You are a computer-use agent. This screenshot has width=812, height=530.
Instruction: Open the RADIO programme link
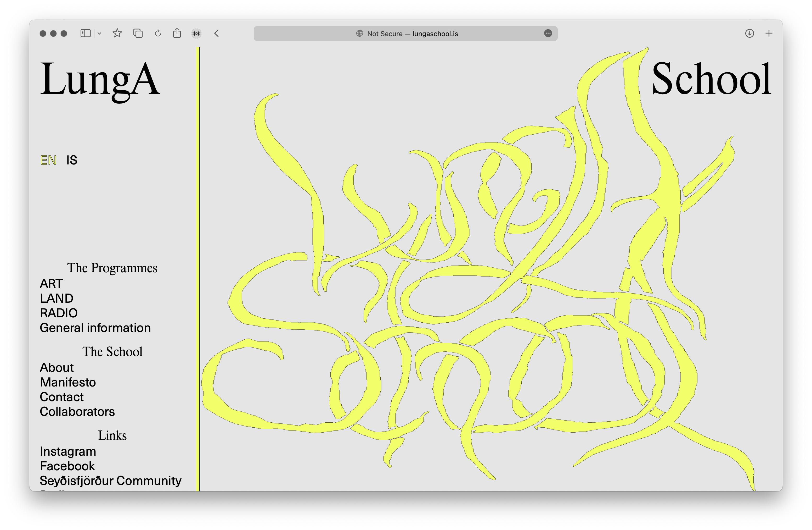tap(59, 313)
